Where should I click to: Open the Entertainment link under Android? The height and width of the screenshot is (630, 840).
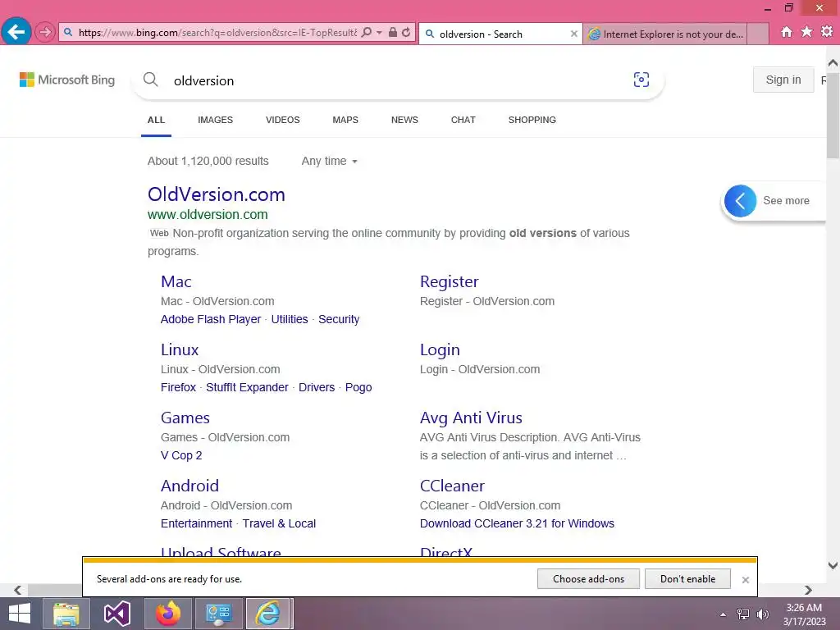pyautogui.click(x=197, y=523)
